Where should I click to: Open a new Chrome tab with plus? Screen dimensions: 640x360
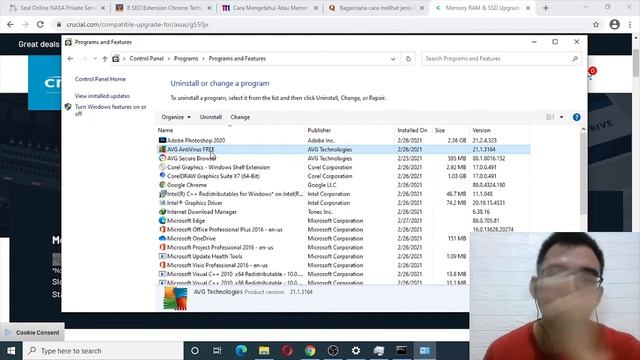pos(546,8)
